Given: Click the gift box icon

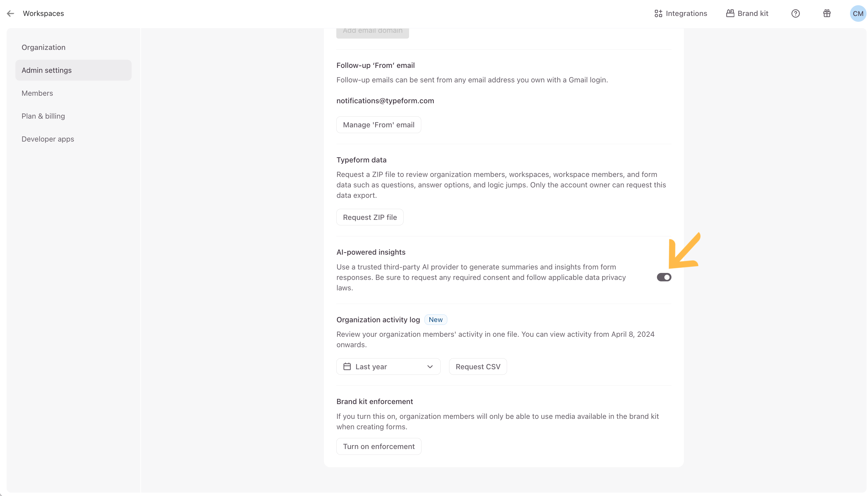Looking at the screenshot, I should point(827,14).
